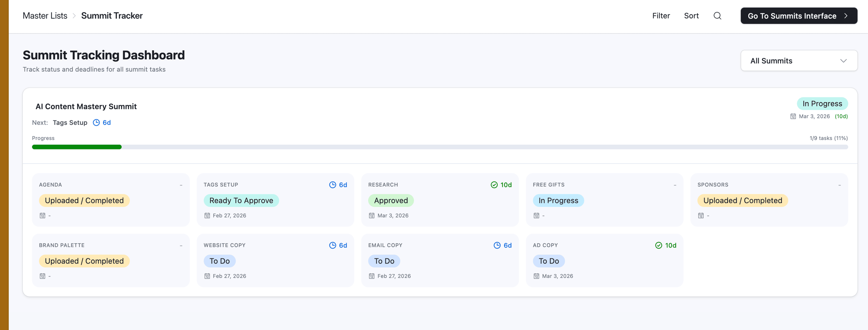Click calendar icon on Website Copy card
The width and height of the screenshot is (868, 330).
tap(207, 276)
